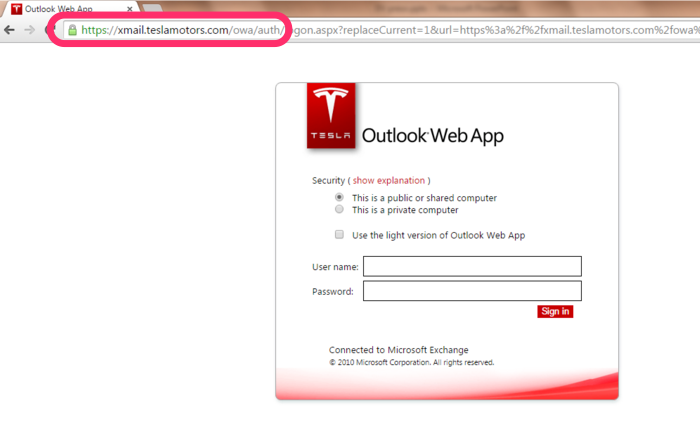Open the show explanation link
This screenshot has width=700, height=425.
389,180
